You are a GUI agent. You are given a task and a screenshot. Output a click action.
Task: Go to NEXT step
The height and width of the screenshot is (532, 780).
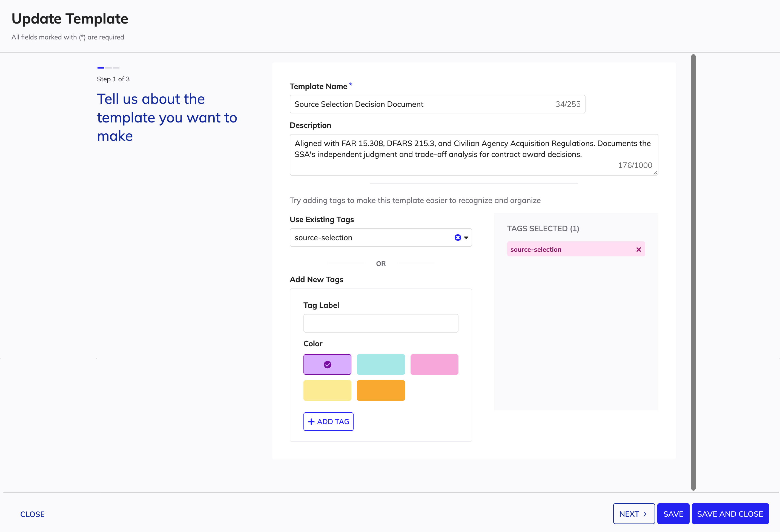(634, 514)
